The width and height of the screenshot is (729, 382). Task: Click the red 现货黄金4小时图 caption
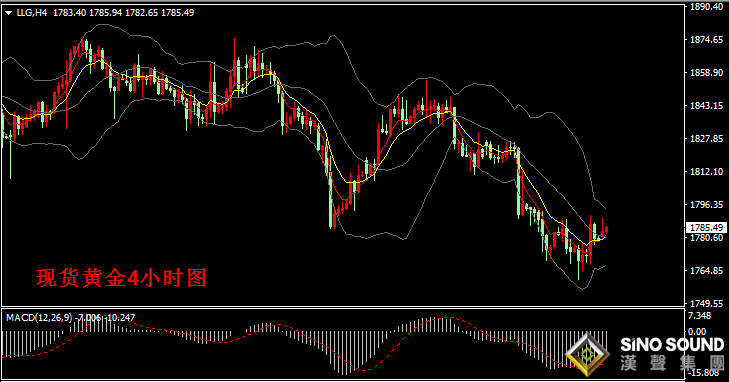(121, 278)
